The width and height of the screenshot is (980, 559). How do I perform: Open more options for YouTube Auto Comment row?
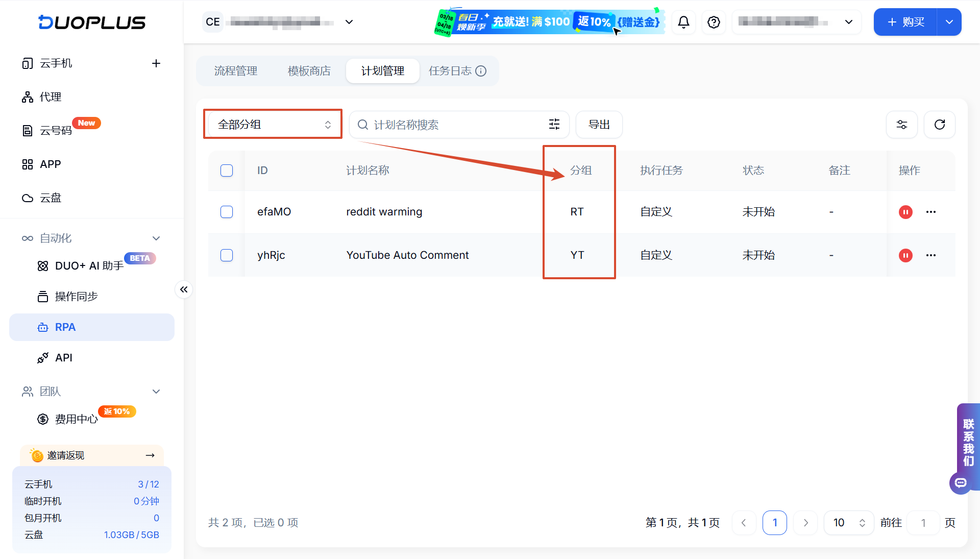(931, 255)
